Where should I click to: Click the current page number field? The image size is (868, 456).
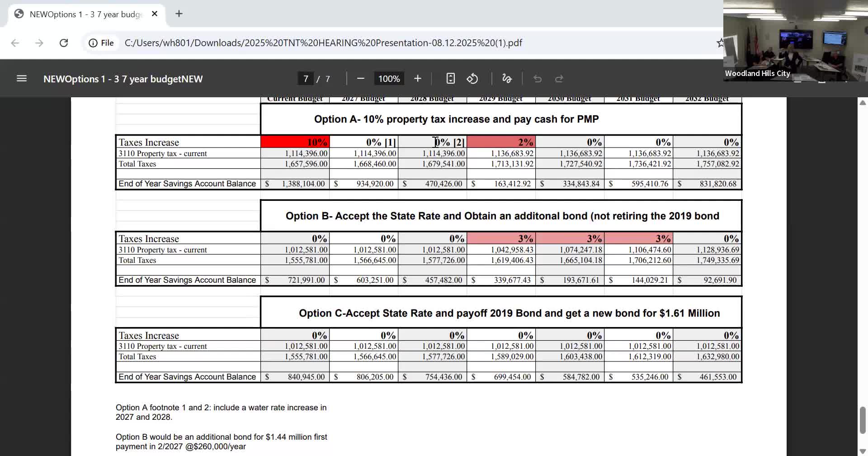click(306, 79)
